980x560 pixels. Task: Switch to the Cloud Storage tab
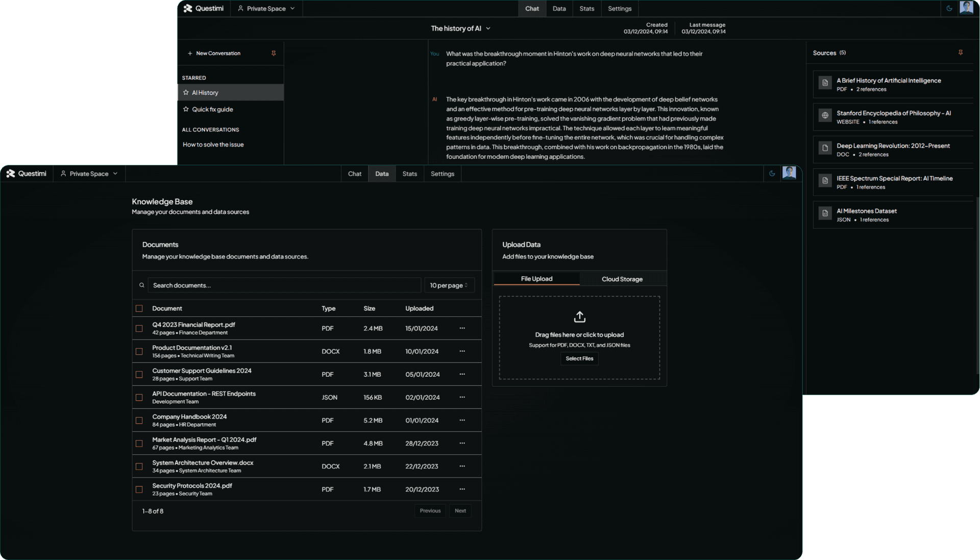click(x=622, y=279)
